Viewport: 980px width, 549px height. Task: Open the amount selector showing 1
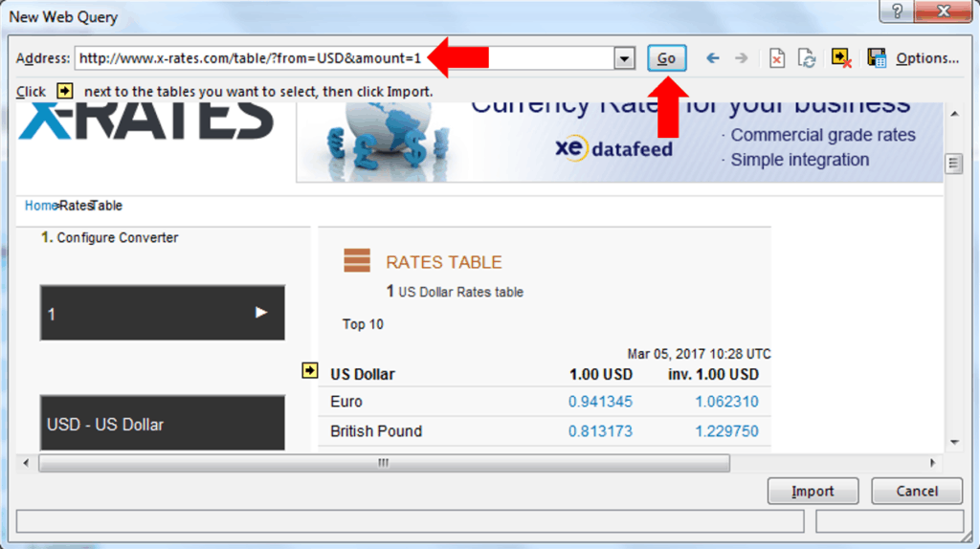(x=162, y=313)
